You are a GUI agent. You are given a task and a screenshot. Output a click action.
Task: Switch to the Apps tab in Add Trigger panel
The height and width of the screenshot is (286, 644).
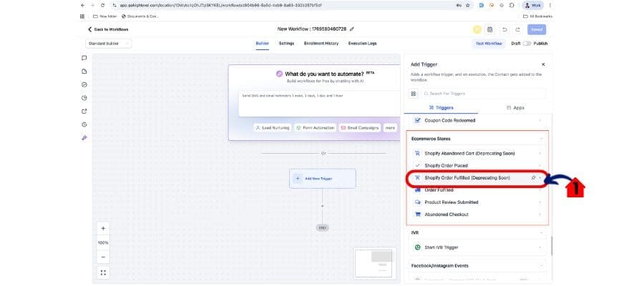coord(515,107)
